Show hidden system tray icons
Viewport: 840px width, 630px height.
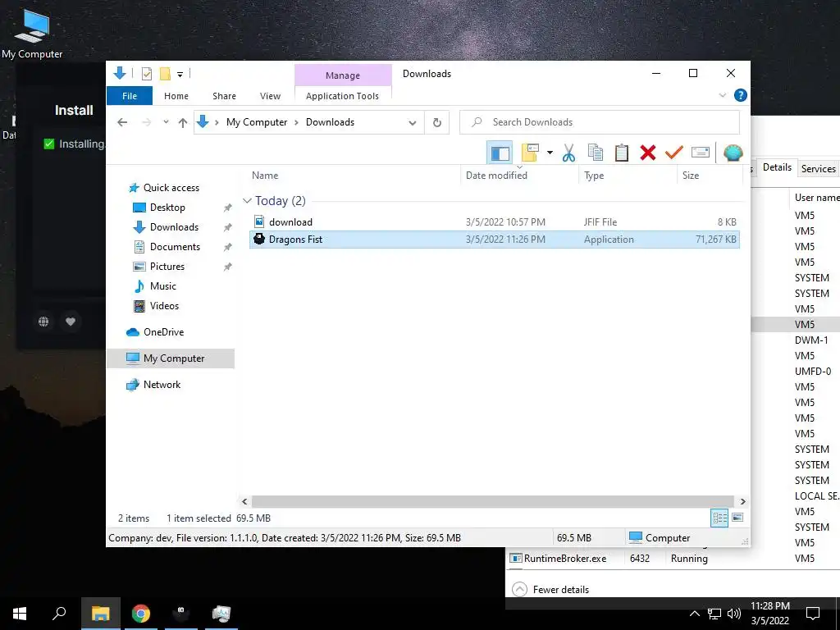tap(694, 614)
